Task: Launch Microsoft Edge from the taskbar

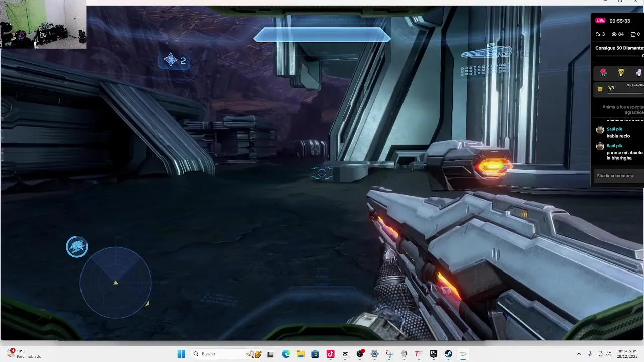Action: click(286, 354)
